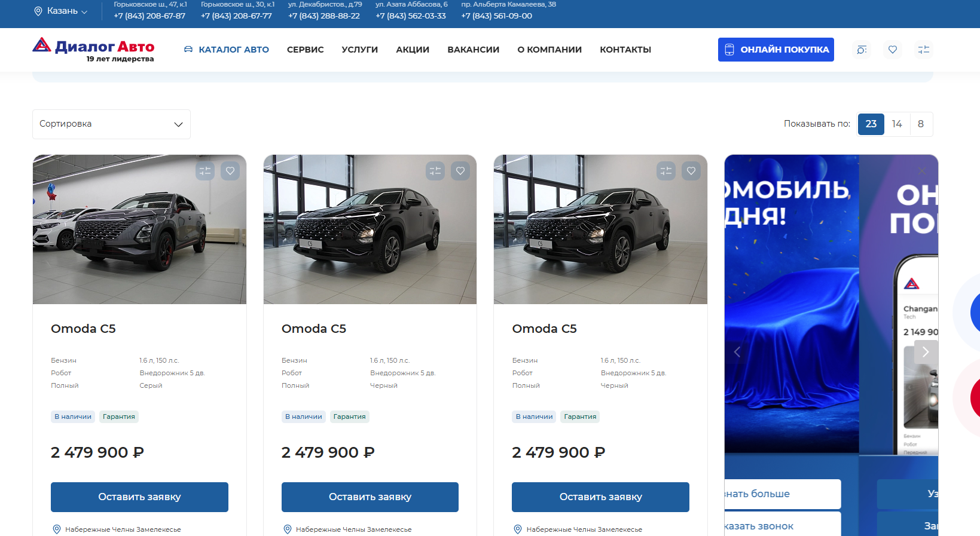Viewport: 980px width, 536px height.
Task: Add the second Omoda C5 card to comparison
Action: coord(435,171)
